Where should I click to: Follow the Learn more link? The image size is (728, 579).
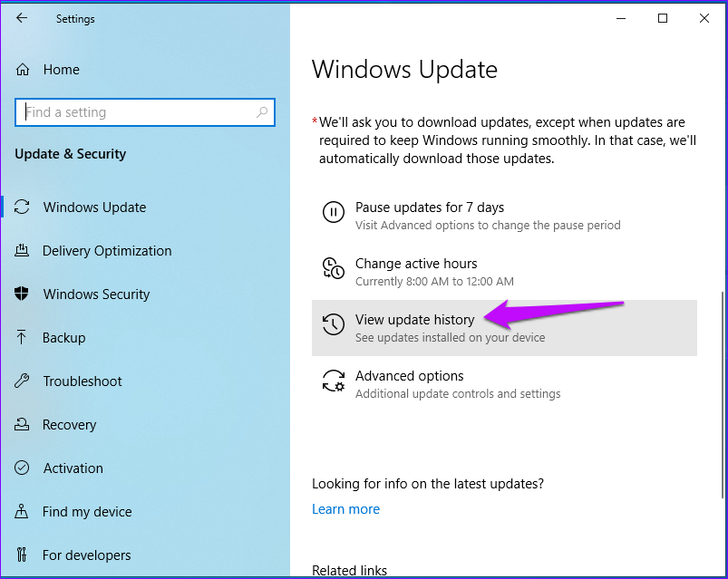pos(346,509)
